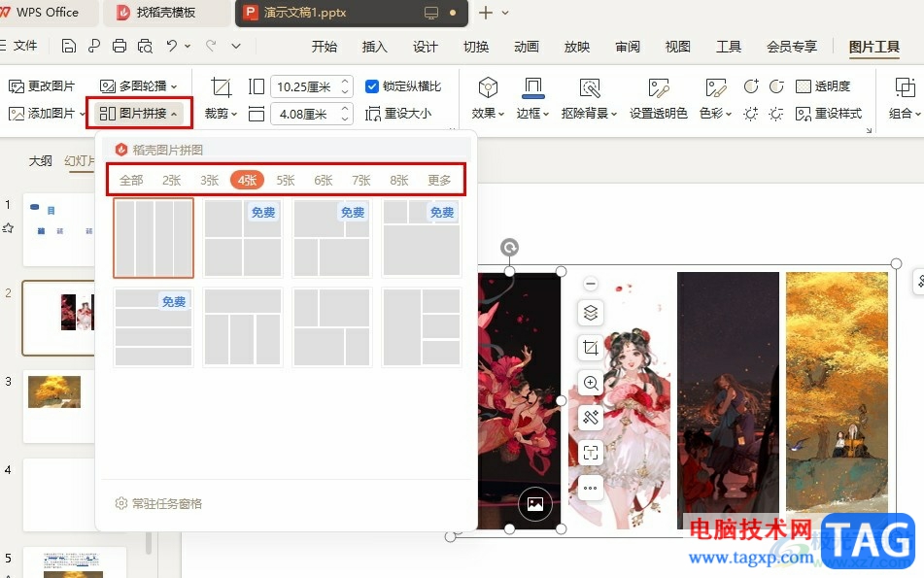Click the crop icon in floating image toolbar
The height and width of the screenshot is (578, 924).
[x=591, y=348]
